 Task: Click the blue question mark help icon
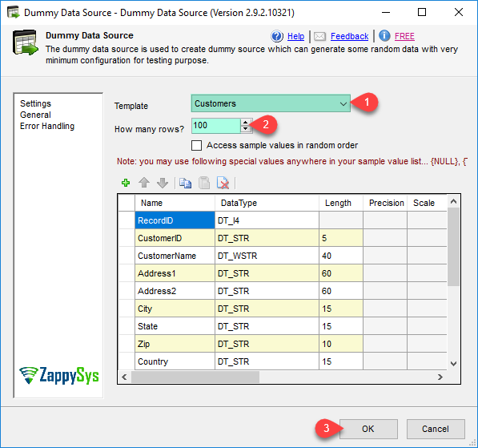(277, 36)
